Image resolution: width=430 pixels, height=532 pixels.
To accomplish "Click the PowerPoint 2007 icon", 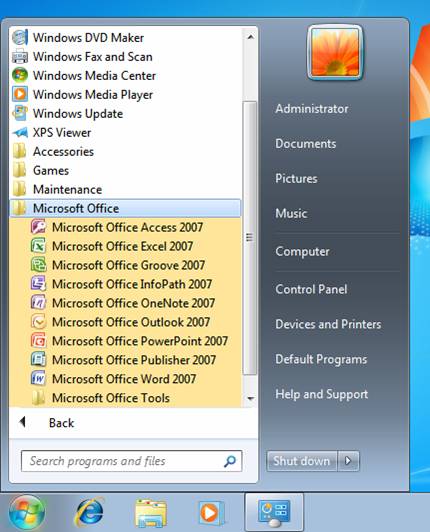I will (38, 341).
